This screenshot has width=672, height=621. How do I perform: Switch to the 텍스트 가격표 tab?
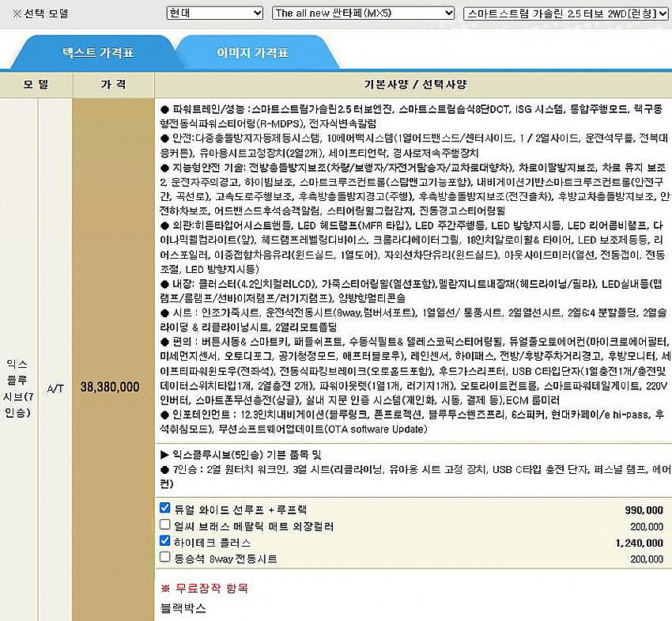tap(98, 54)
